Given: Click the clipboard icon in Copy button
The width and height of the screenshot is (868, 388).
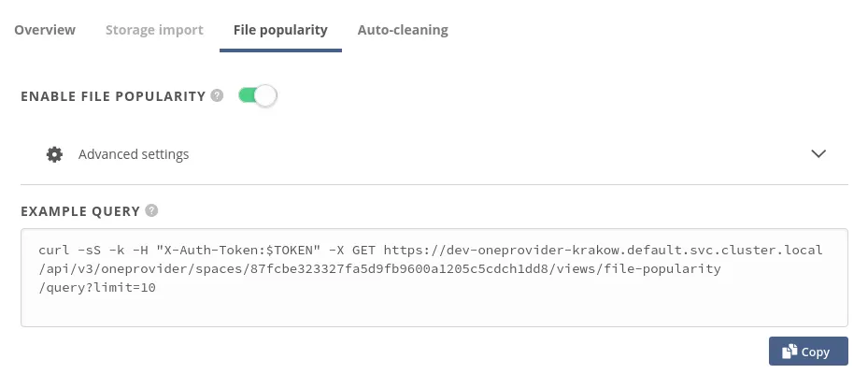Looking at the screenshot, I should (x=790, y=352).
